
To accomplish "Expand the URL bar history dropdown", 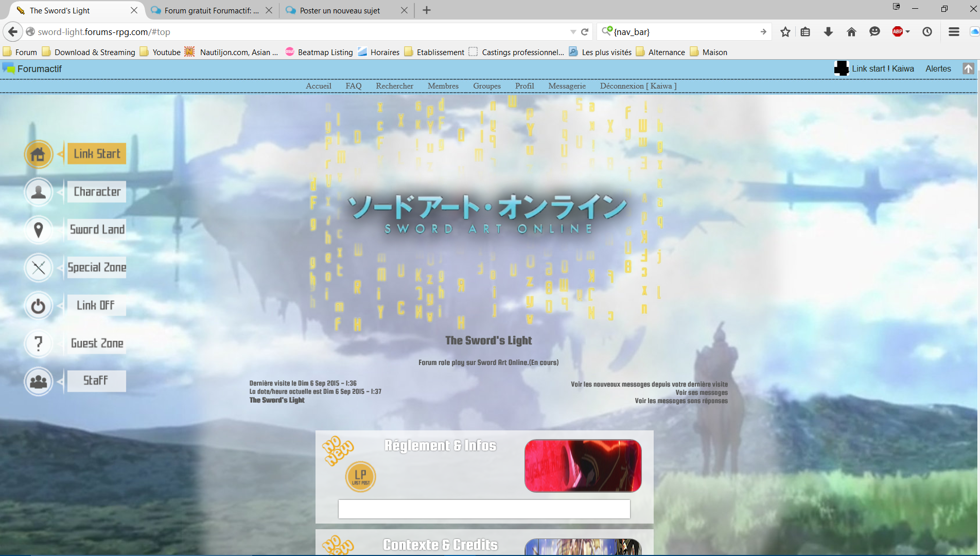I will click(x=573, y=32).
